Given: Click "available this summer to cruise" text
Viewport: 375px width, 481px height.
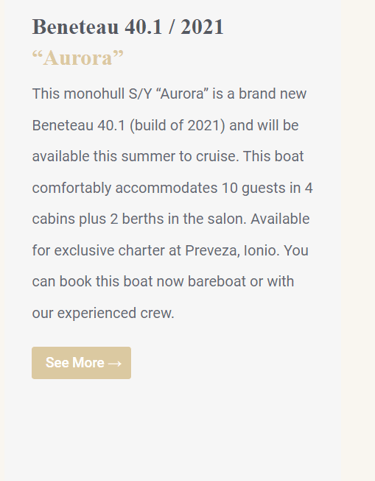Looking at the screenshot, I should tap(135, 156).
